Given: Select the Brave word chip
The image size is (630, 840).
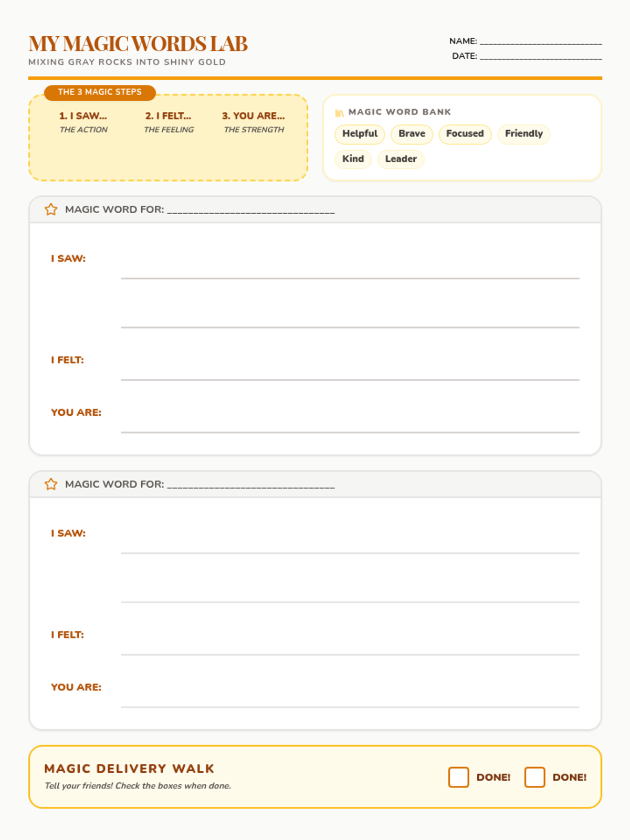Looking at the screenshot, I should point(412,134).
